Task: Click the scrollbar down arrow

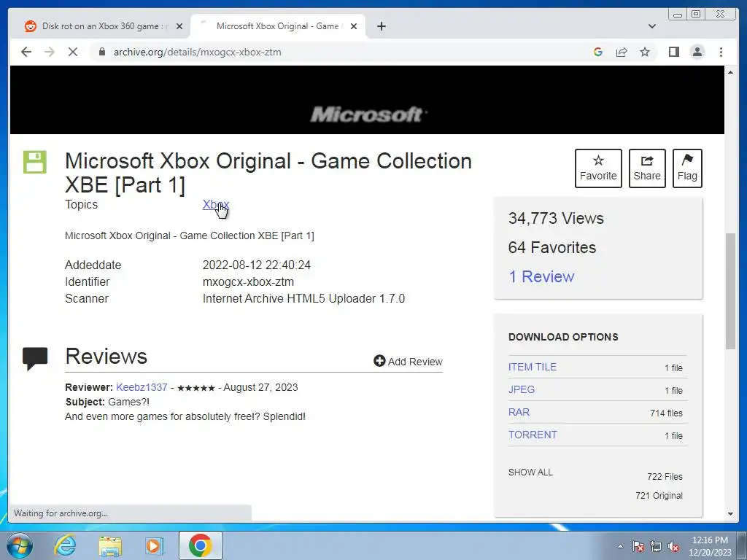Action: point(730,514)
